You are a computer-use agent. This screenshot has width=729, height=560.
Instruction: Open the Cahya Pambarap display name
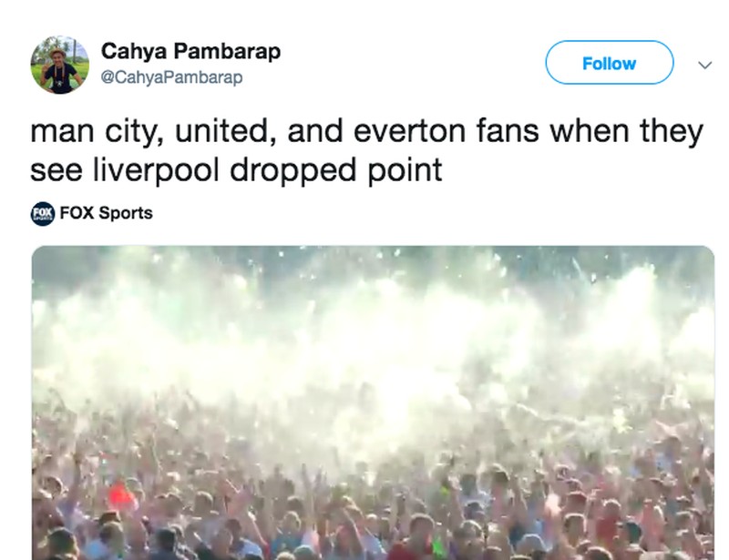[190, 51]
